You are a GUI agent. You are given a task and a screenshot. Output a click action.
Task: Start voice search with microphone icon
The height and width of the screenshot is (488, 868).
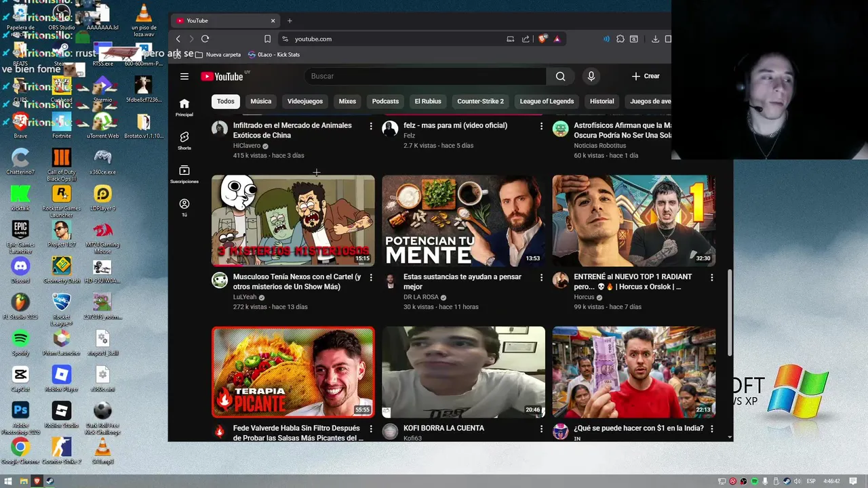[x=591, y=77]
